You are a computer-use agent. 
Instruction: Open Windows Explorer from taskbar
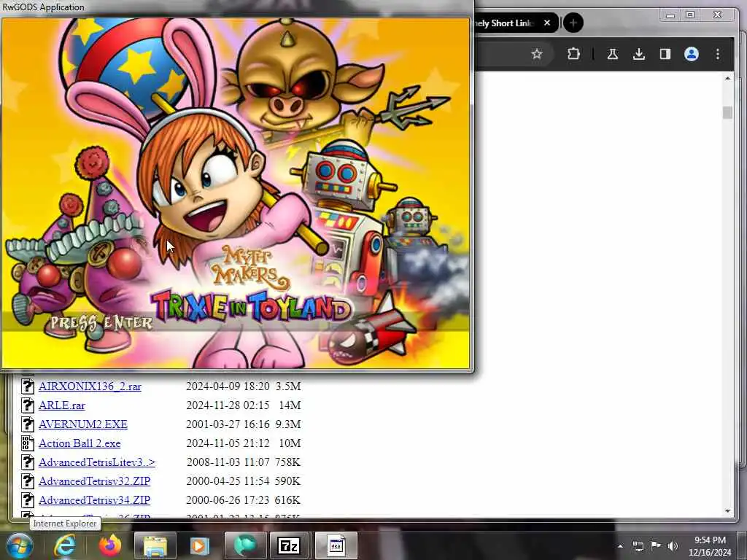[155, 545]
